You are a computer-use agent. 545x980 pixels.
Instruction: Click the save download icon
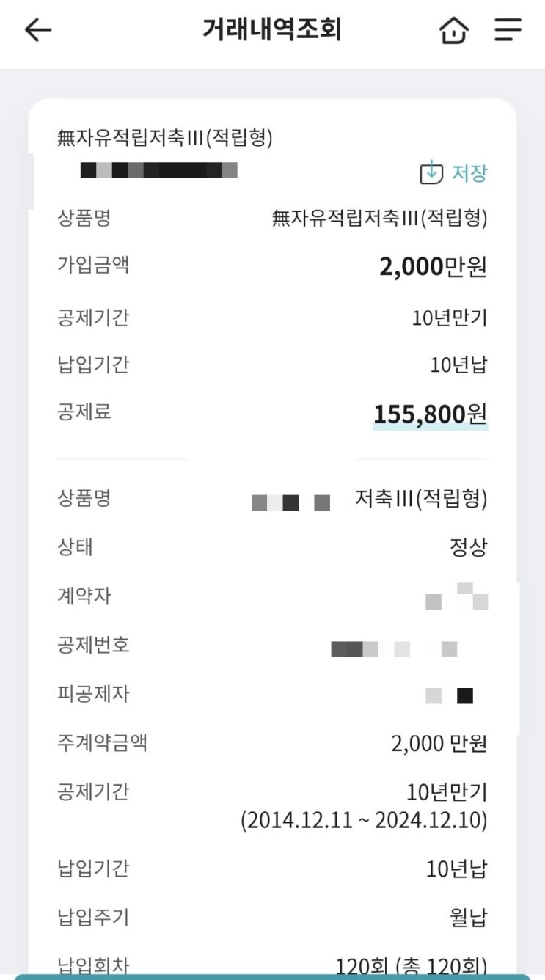click(431, 173)
